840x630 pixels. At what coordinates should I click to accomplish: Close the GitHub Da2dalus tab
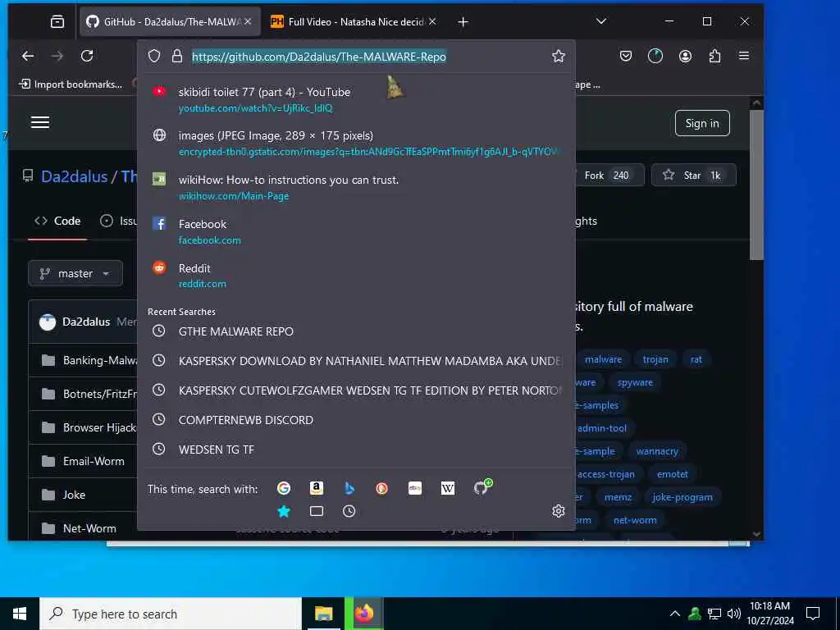[x=248, y=21]
